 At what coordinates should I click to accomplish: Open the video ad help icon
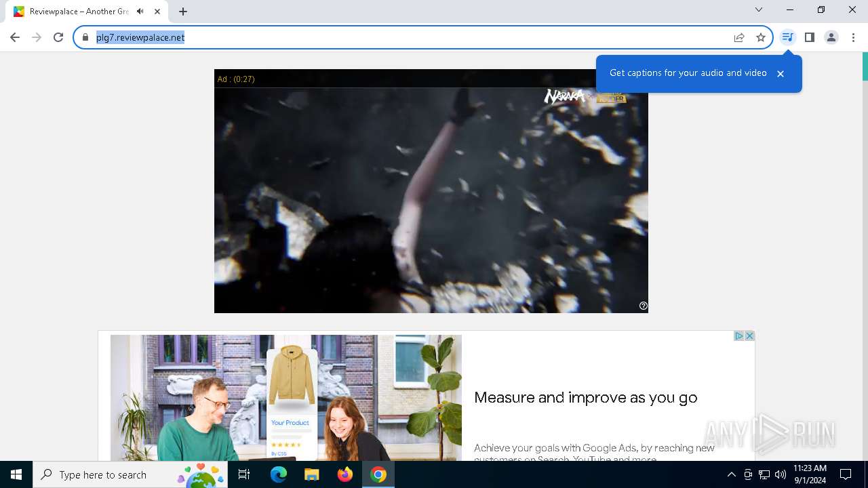pyautogui.click(x=644, y=306)
